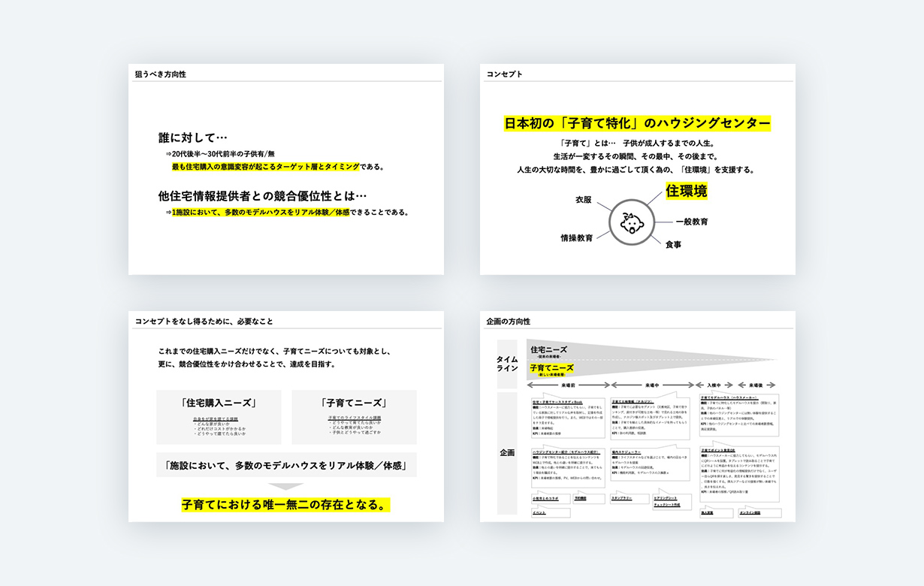Click the 情操教育 label
The image size is (924, 586).
(x=576, y=237)
